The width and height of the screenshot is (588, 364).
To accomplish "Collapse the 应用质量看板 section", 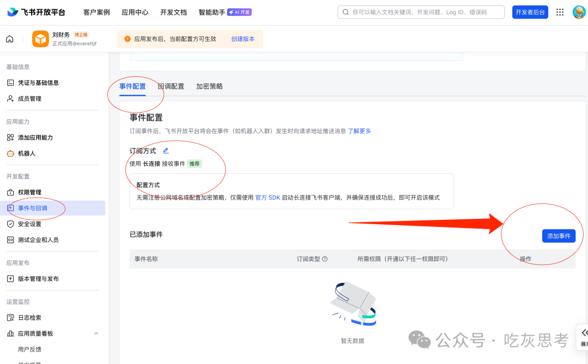I will (96, 333).
